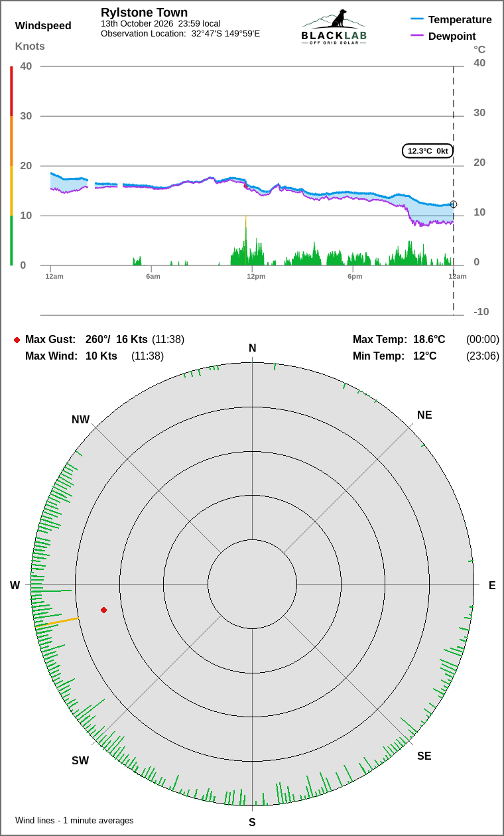Click the wind speed color scale bar

point(11,166)
